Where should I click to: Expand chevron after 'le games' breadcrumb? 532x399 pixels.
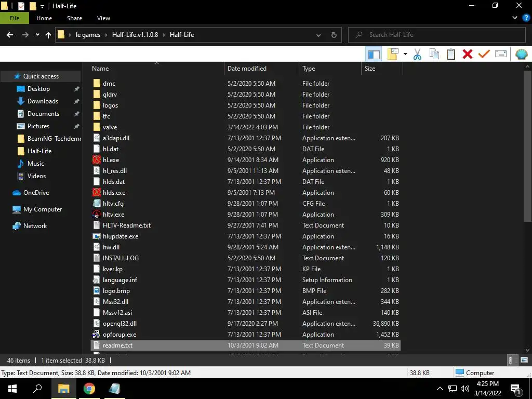106,35
